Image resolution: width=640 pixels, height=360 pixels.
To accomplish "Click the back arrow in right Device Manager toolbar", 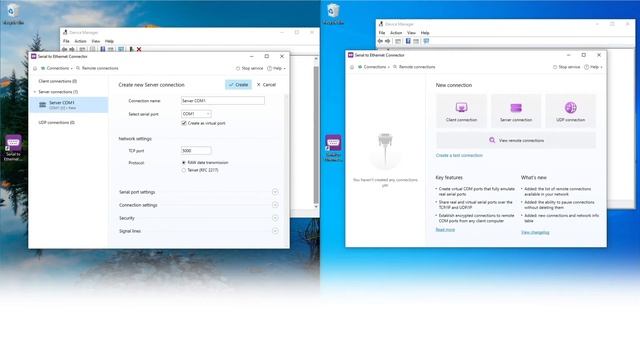I will click(x=380, y=41).
